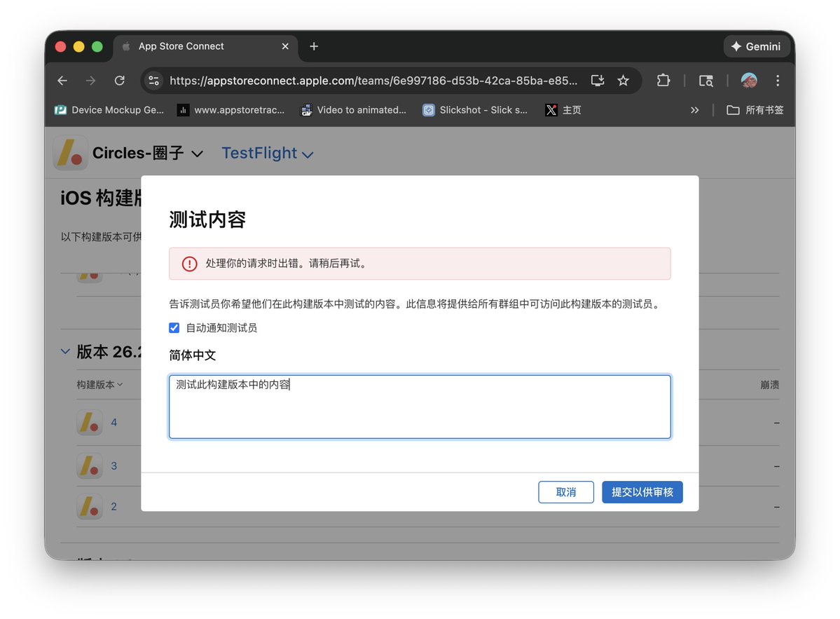Click the user profile avatar icon
840x619 pixels.
click(749, 81)
